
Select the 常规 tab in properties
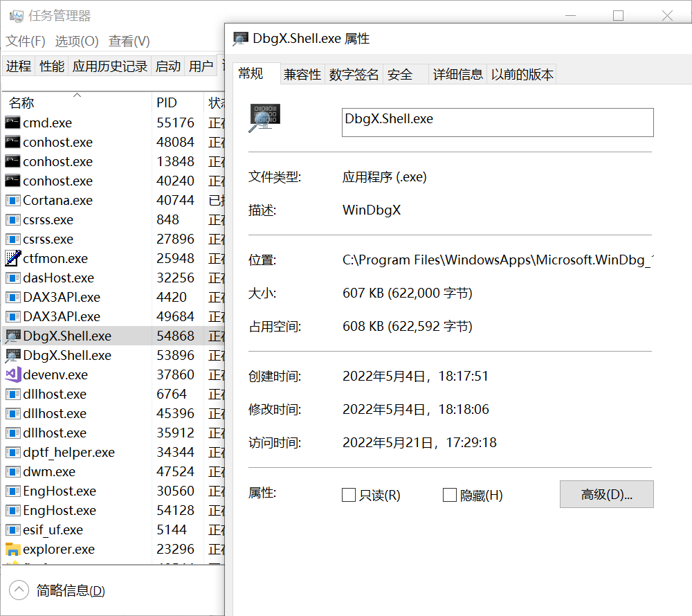tap(257, 73)
